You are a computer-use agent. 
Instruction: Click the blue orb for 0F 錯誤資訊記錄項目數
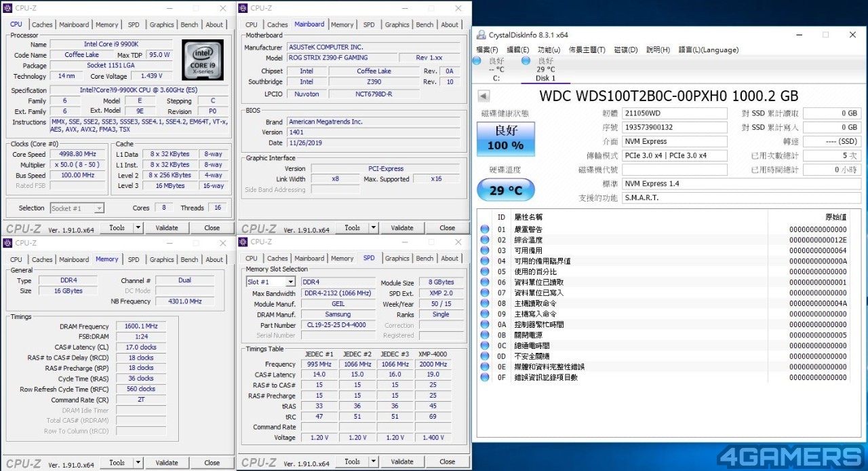(x=485, y=377)
